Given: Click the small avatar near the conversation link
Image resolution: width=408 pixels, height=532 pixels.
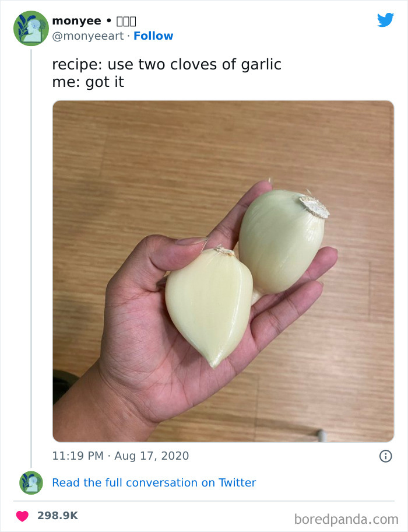Looking at the screenshot, I should (30, 482).
